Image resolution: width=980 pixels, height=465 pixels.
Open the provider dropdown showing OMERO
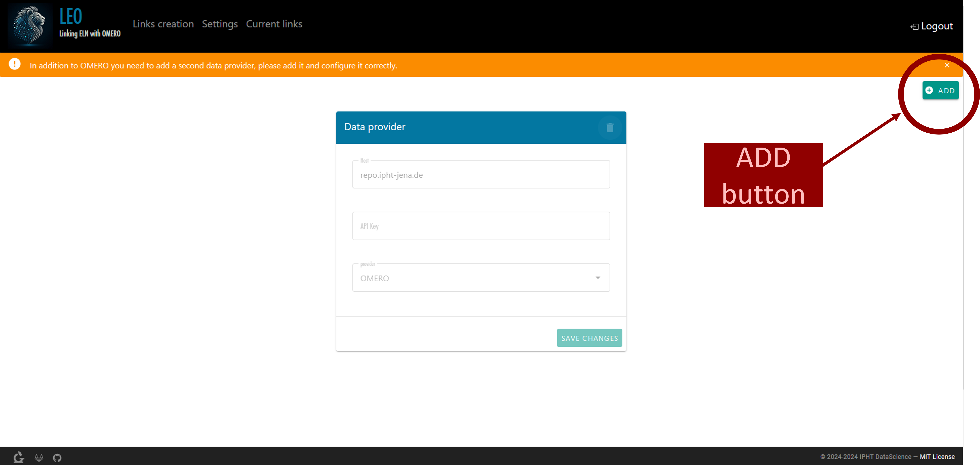[x=481, y=278]
